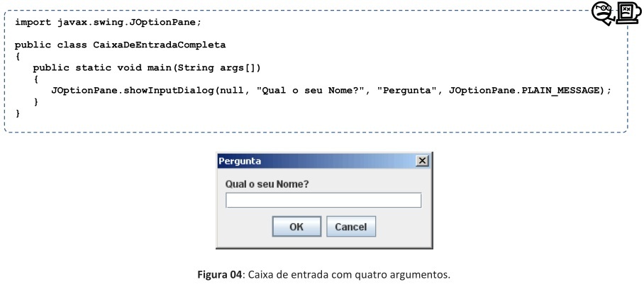The image size is (644, 287).
Task: Click 'Caixa de entrada com quatro argumentos' caption
Action: tap(349, 274)
